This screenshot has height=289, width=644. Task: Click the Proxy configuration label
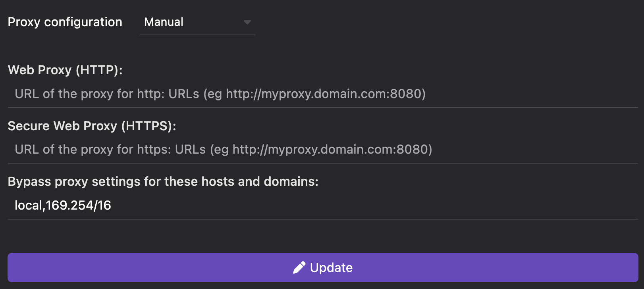[x=65, y=22]
